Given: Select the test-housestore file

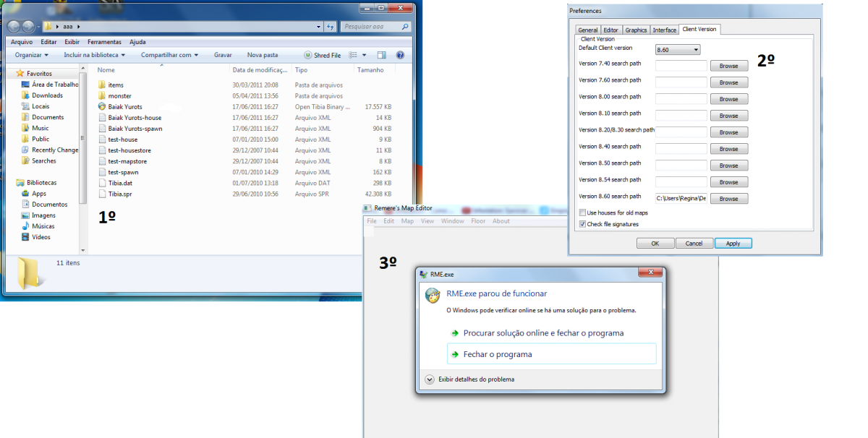Looking at the screenshot, I should 129,150.
